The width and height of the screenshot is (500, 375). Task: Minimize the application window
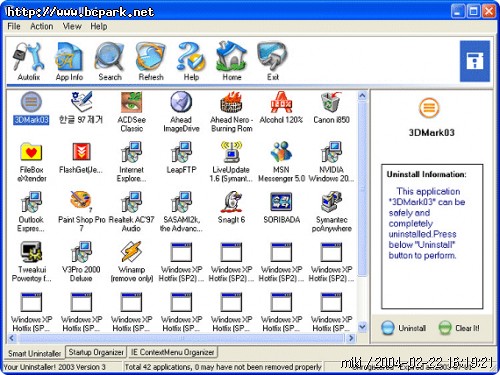click(x=458, y=12)
